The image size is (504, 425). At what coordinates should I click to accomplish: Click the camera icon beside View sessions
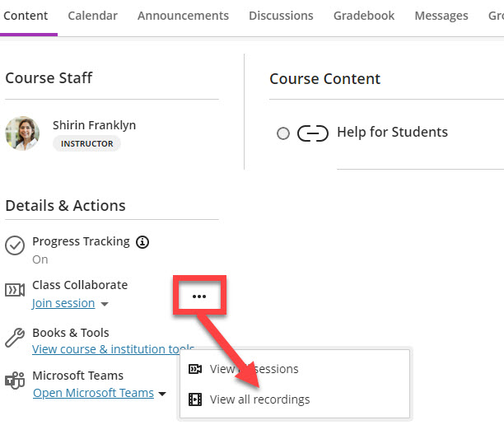[x=195, y=369]
